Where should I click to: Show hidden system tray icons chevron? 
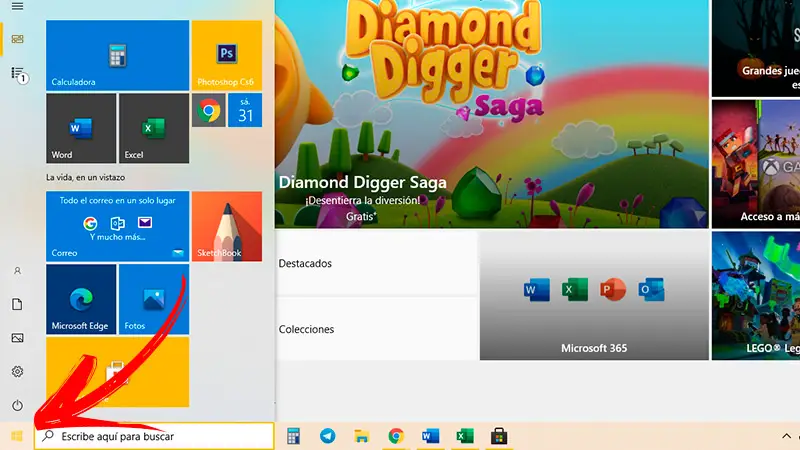coord(786,436)
